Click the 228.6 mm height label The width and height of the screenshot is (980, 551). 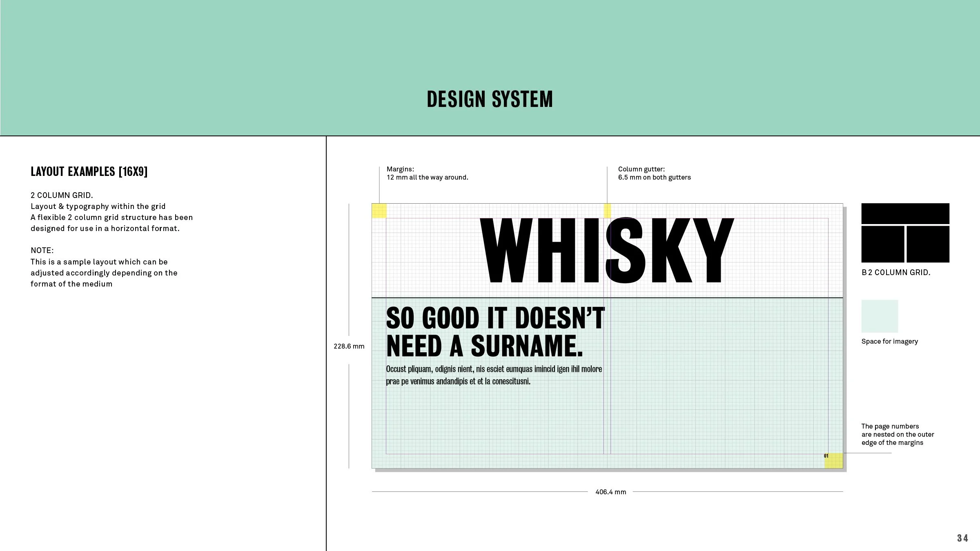pos(349,346)
